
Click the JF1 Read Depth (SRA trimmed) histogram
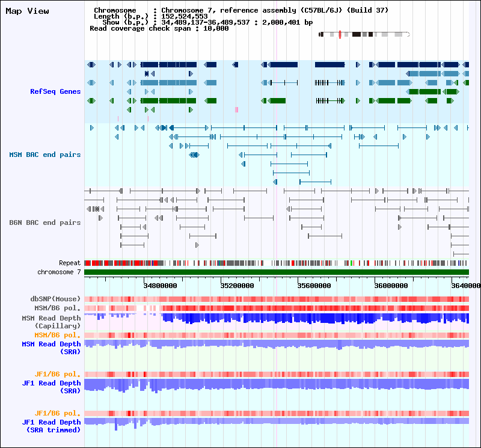pyautogui.click(x=277, y=424)
